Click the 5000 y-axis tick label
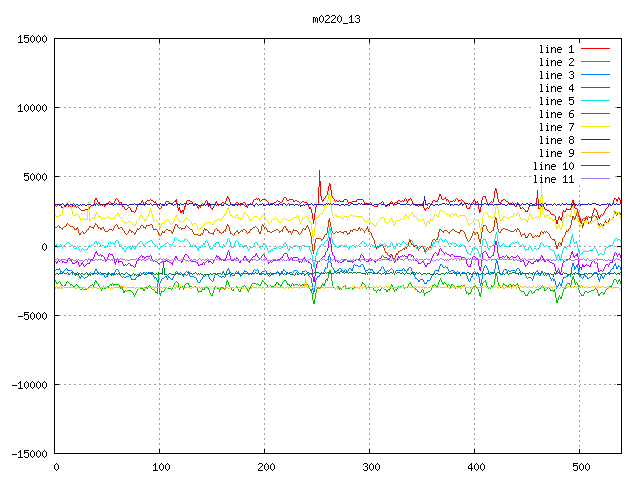 coord(33,178)
